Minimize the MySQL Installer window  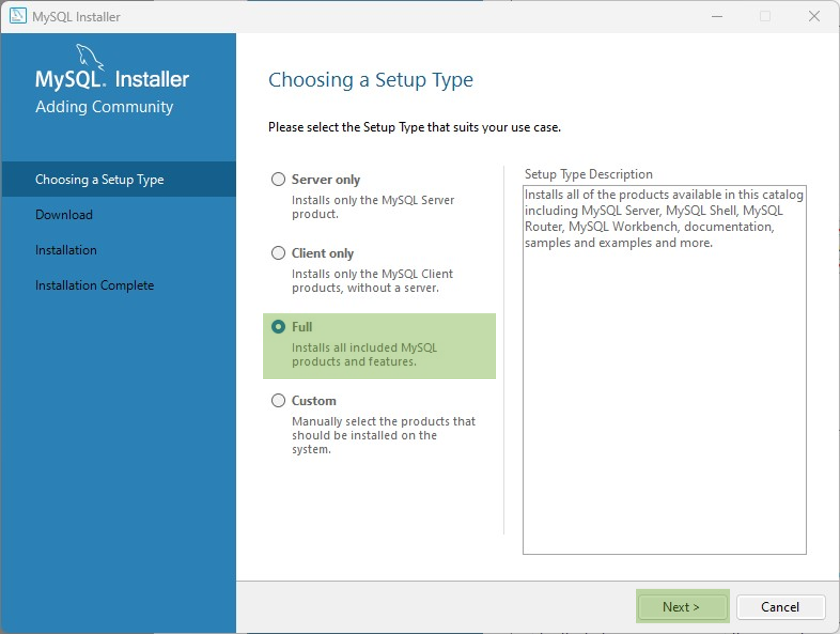[717, 16]
